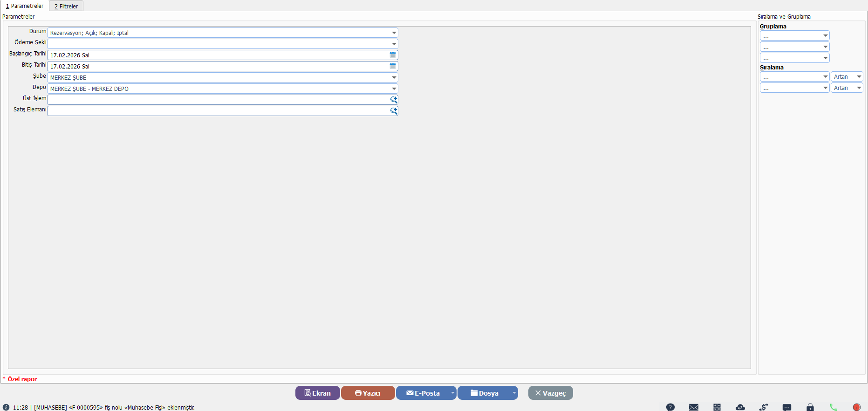
Task: Open the chat messages bubble icon
Action: (x=787, y=407)
